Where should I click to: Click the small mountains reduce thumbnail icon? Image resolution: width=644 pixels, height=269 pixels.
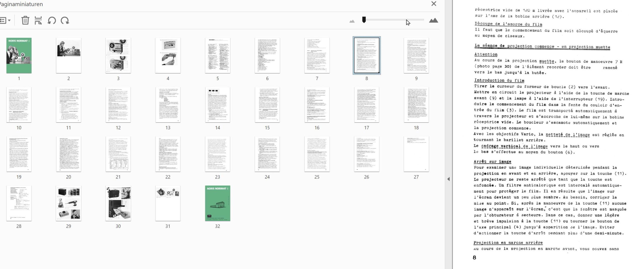click(352, 21)
